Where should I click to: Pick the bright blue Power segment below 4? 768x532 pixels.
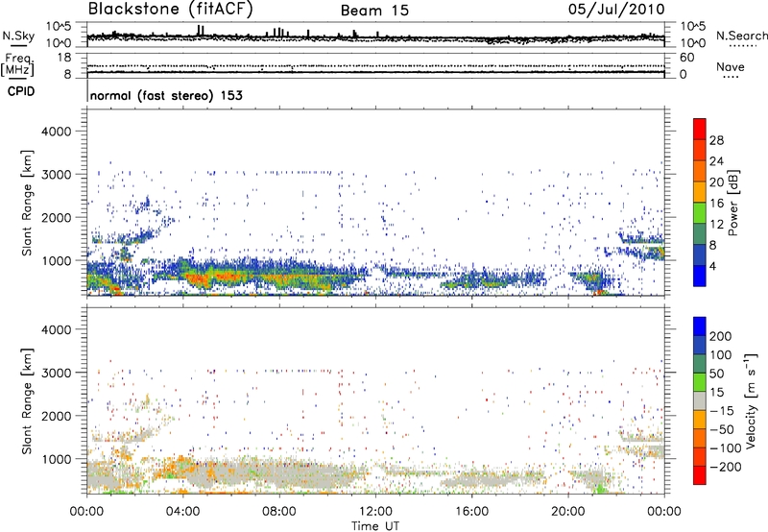click(700, 276)
